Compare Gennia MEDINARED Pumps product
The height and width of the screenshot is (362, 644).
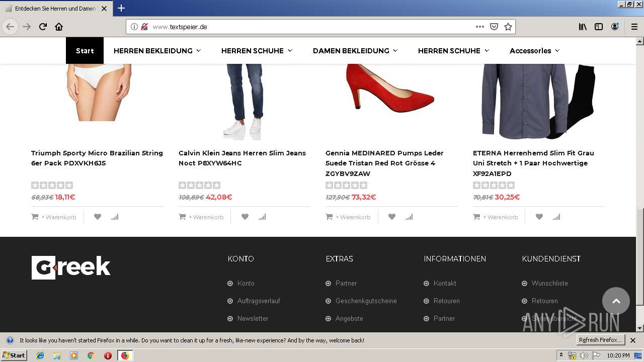coord(409,217)
